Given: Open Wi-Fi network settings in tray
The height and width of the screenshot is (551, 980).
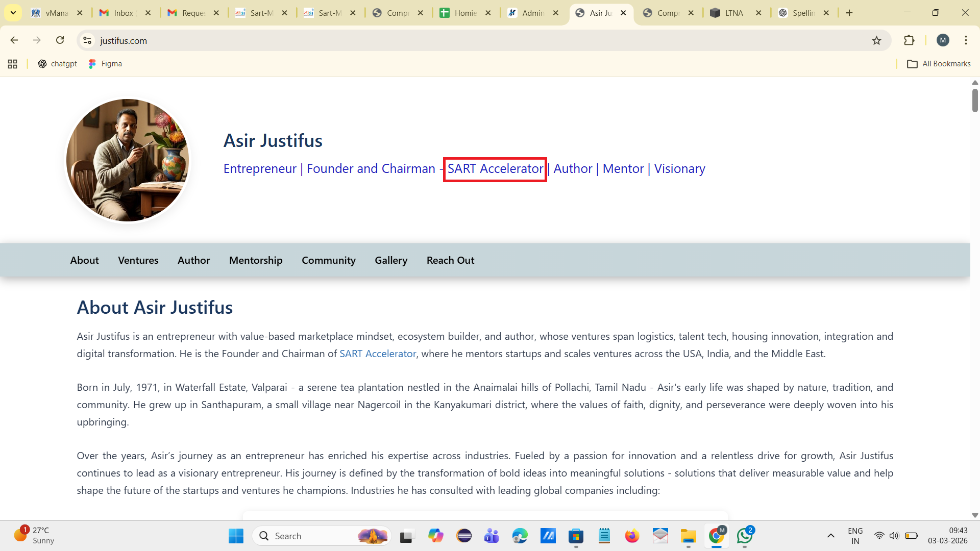Looking at the screenshot, I should tap(879, 536).
